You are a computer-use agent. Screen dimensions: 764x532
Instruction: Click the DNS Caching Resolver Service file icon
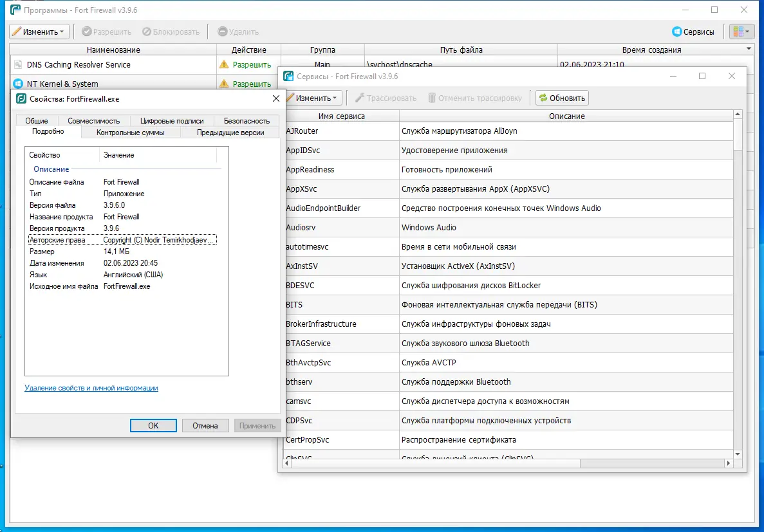coord(18,64)
